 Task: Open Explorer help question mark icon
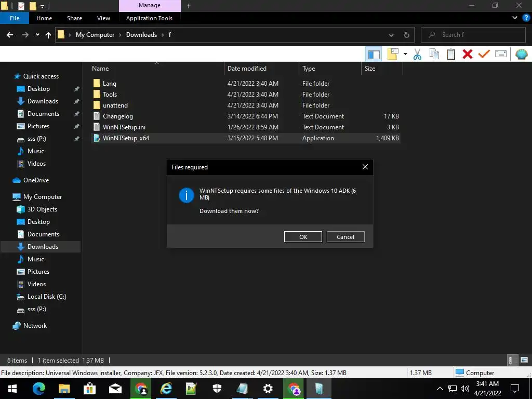tap(526, 18)
